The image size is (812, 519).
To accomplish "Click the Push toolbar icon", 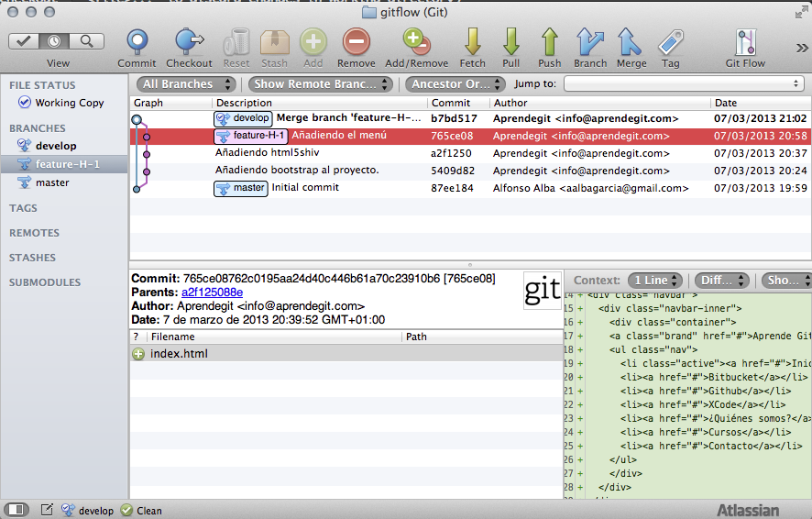I will pyautogui.click(x=550, y=42).
